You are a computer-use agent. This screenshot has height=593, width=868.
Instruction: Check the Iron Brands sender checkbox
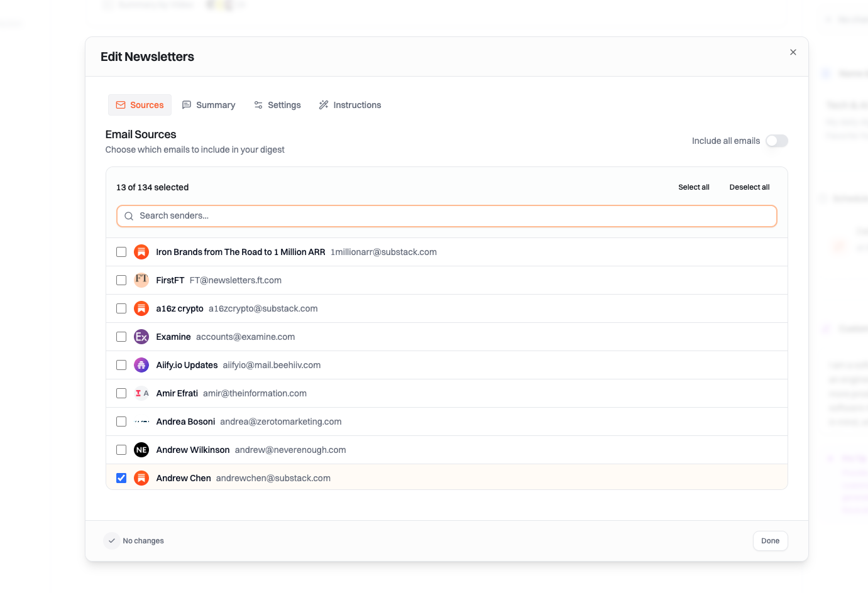[x=121, y=252]
